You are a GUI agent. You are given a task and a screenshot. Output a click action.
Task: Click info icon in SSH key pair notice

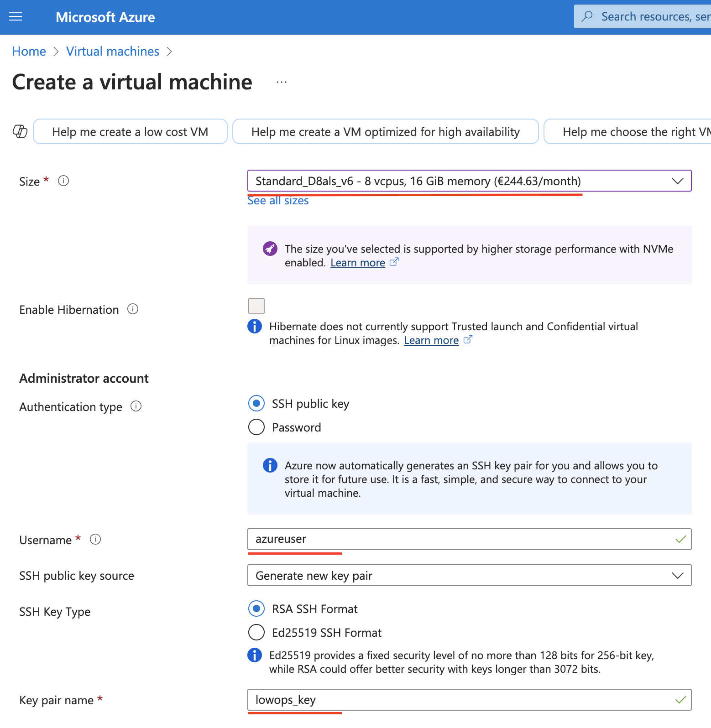270,465
